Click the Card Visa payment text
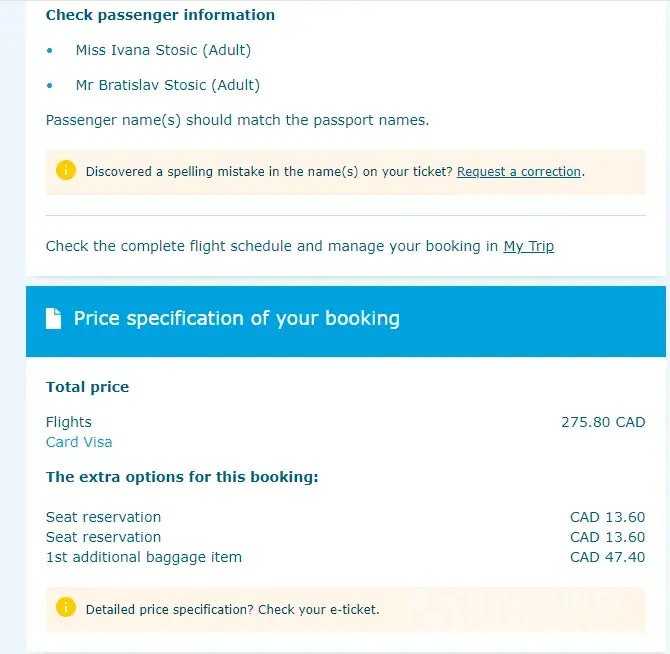Image resolution: width=670 pixels, height=654 pixels. tap(79, 442)
